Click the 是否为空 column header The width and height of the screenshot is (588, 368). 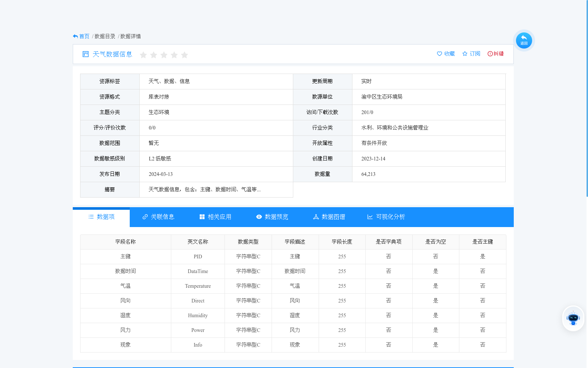pos(435,242)
